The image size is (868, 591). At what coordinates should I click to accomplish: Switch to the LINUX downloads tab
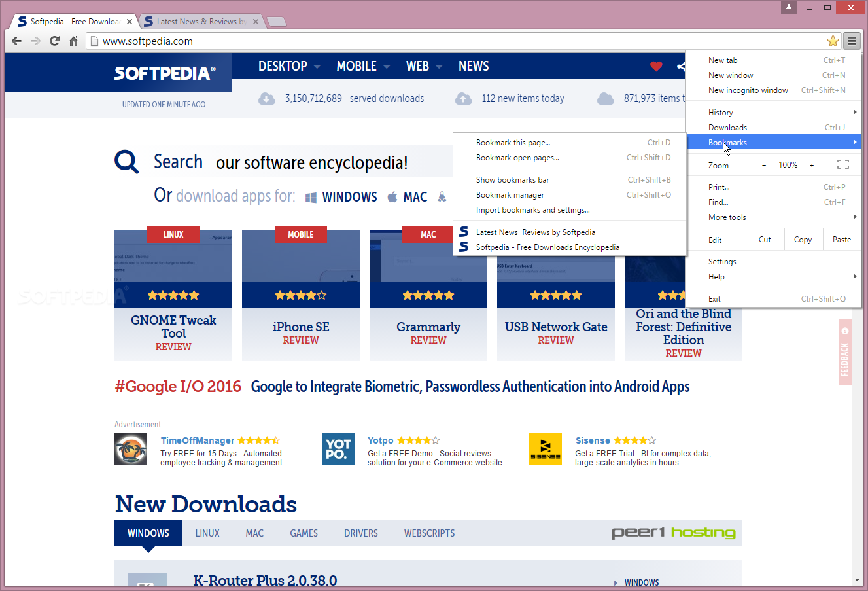click(x=207, y=533)
